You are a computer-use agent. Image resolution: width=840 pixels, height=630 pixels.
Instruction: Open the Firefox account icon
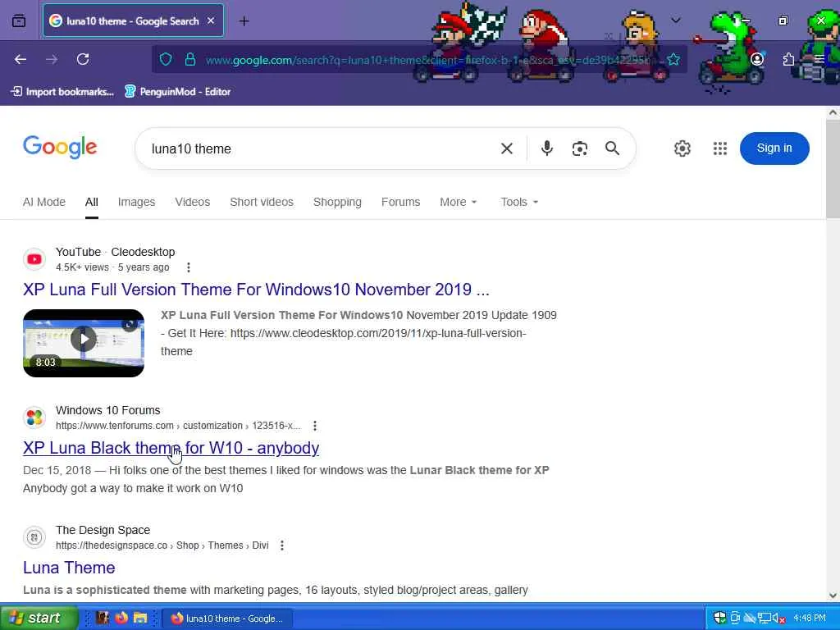coord(757,59)
